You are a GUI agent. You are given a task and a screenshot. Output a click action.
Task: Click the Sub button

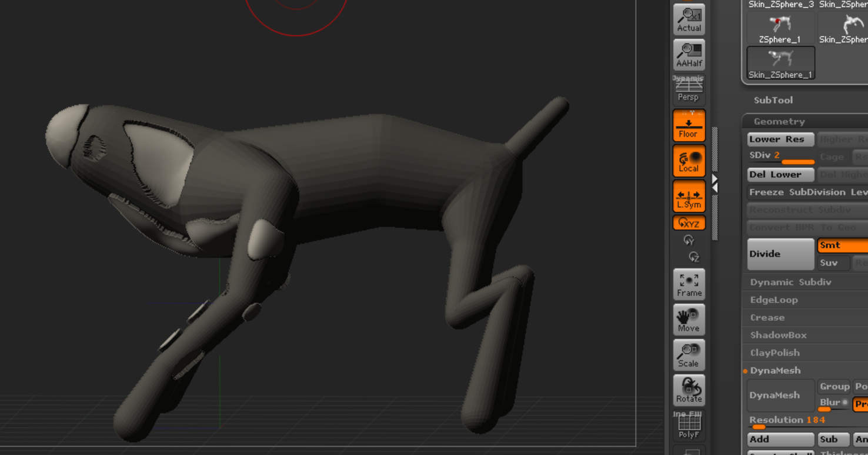tap(834, 439)
